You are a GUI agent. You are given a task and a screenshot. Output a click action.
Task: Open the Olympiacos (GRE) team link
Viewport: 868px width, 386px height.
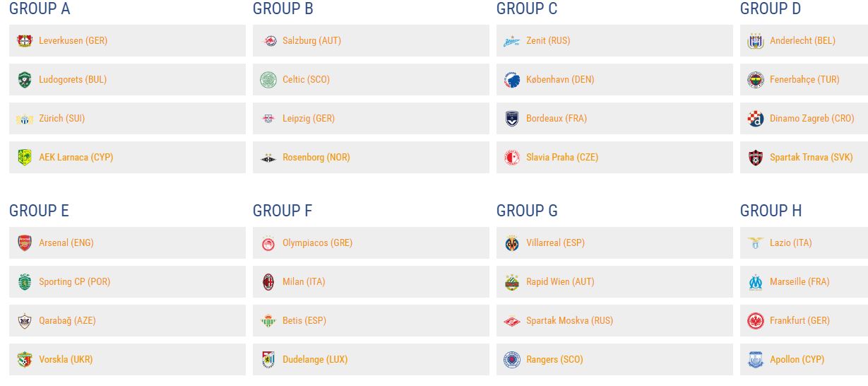point(317,243)
